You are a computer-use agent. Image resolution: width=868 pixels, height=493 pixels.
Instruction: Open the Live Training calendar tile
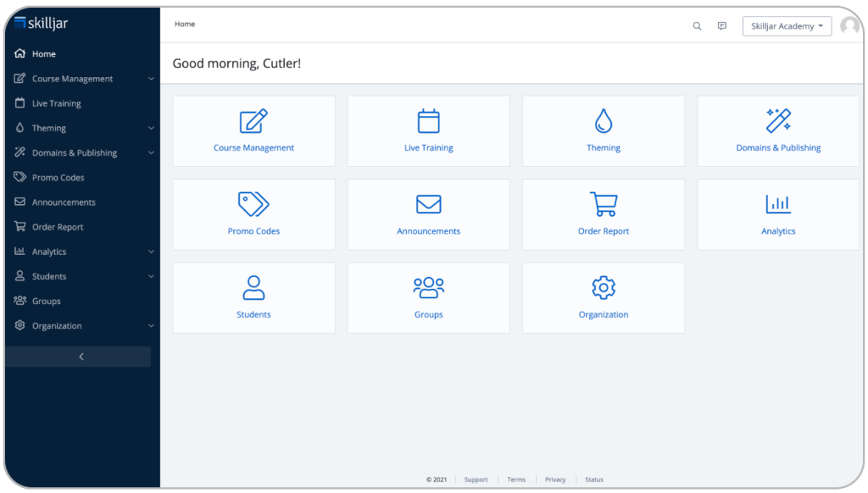(428, 121)
